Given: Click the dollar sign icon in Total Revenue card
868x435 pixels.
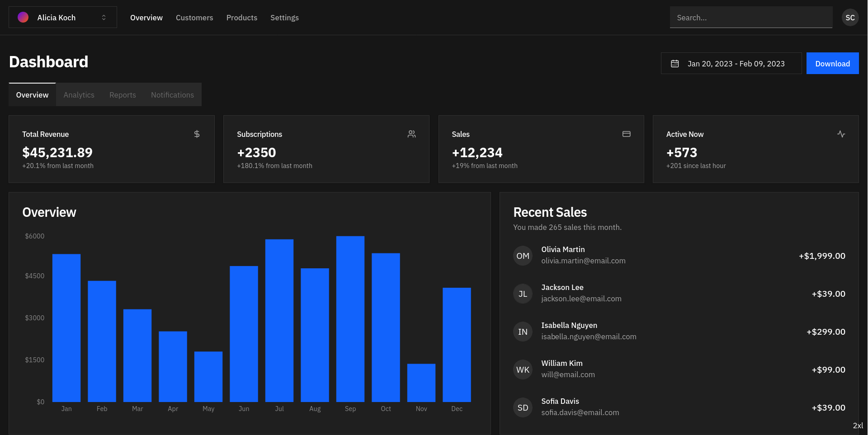Looking at the screenshot, I should (x=197, y=134).
